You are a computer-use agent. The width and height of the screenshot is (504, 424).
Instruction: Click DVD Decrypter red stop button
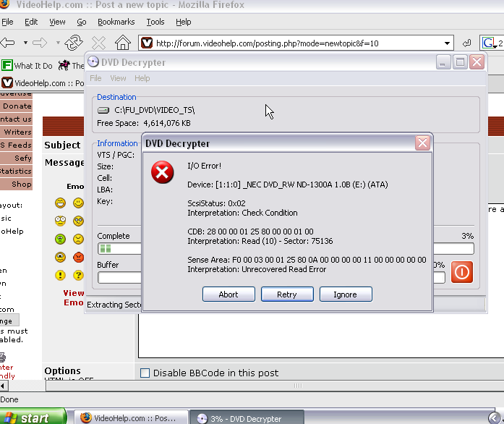click(x=462, y=272)
